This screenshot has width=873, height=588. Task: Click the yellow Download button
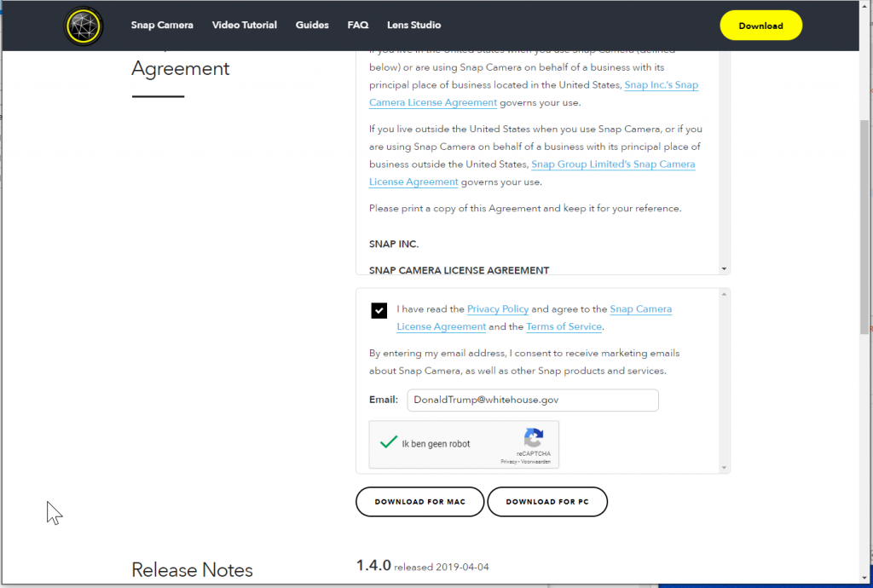(x=761, y=26)
